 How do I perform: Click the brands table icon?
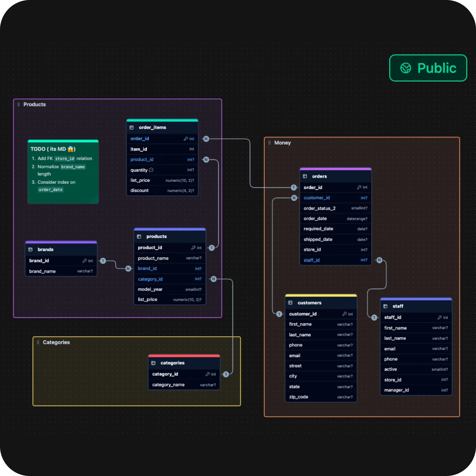tap(30, 249)
